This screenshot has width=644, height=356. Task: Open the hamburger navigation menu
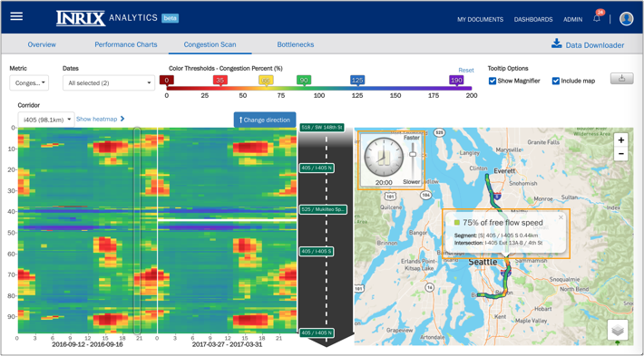(16, 16)
